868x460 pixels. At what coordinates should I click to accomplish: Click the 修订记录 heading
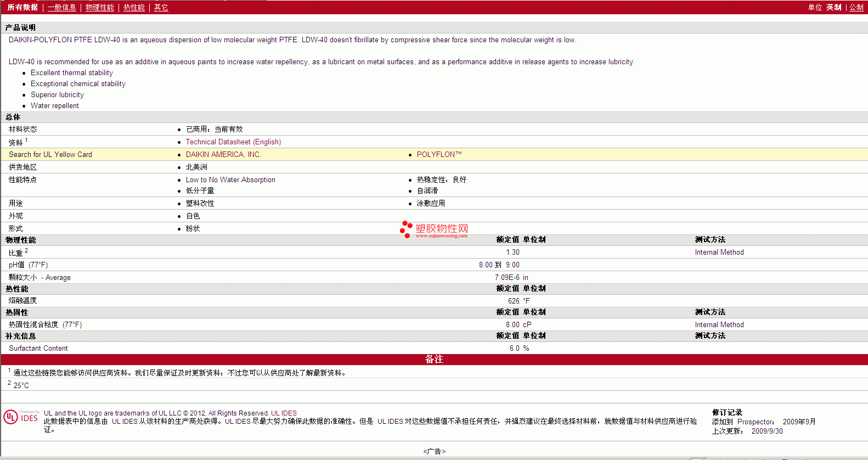[727, 412]
